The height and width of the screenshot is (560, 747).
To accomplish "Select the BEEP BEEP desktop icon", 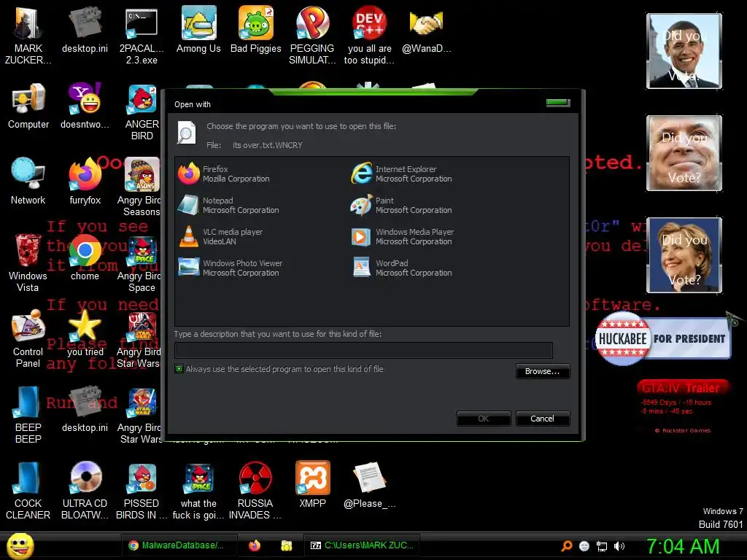I will coord(28,414).
